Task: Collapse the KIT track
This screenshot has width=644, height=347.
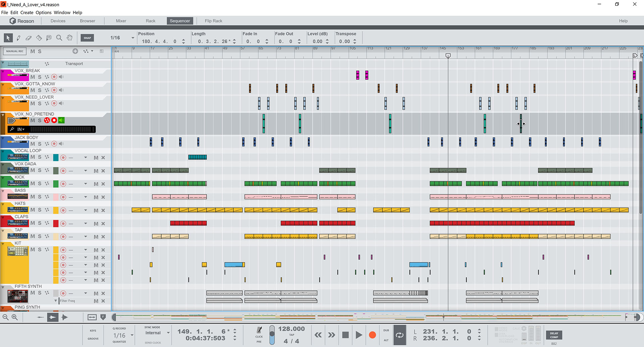Action: point(3,244)
